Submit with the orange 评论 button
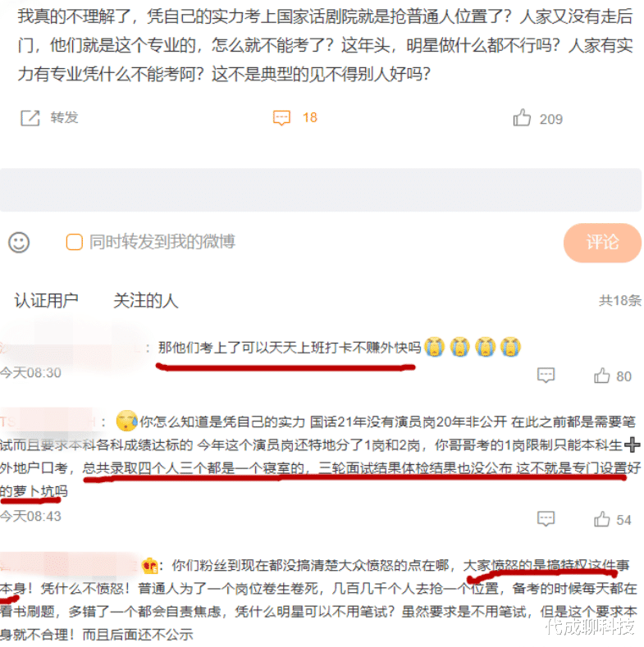 coord(602,243)
